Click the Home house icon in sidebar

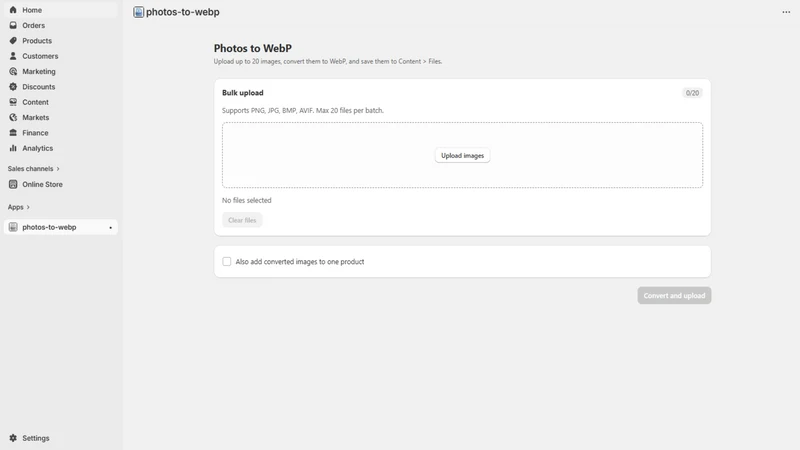click(x=13, y=10)
